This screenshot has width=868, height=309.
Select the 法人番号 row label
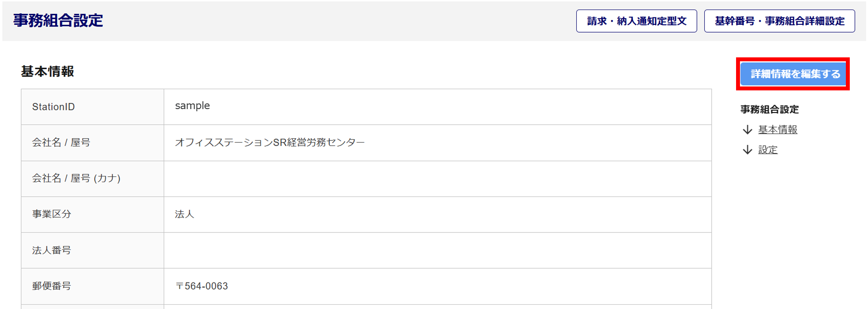pos(52,250)
